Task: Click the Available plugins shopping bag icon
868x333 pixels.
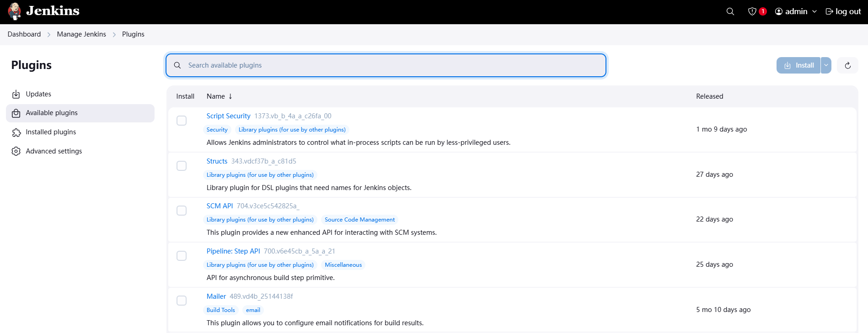Action: tap(16, 113)
